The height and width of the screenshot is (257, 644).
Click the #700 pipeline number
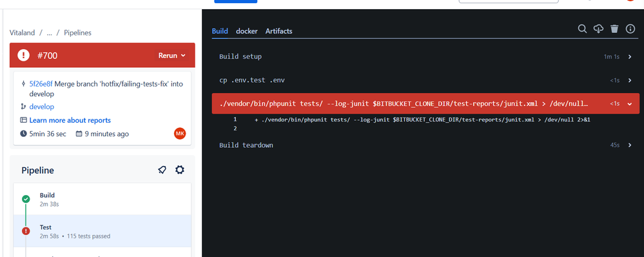point(47,56)
